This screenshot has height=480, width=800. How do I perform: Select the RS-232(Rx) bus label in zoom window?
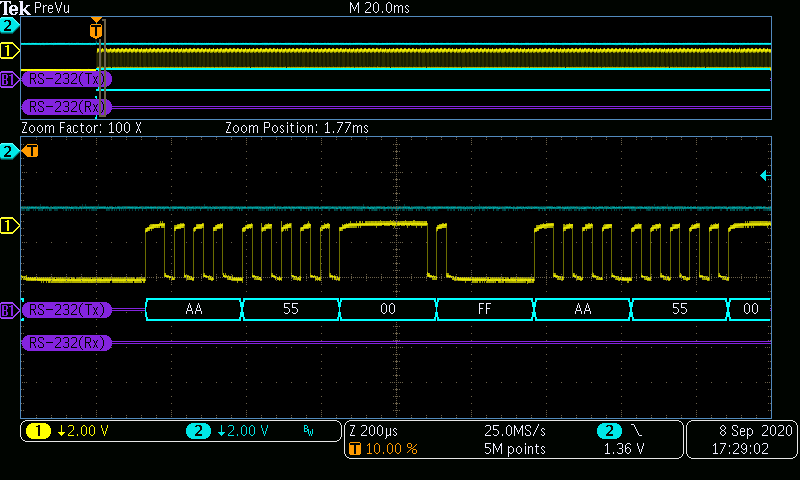68,343
